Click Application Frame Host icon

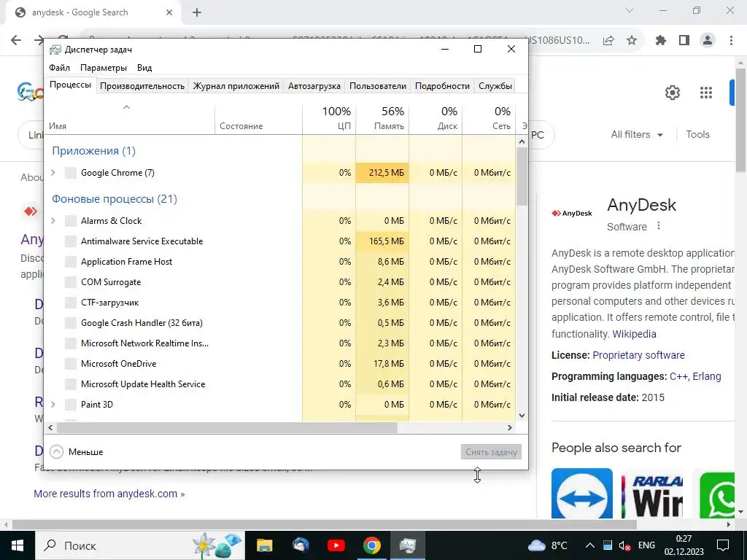[x=71, y=262]
